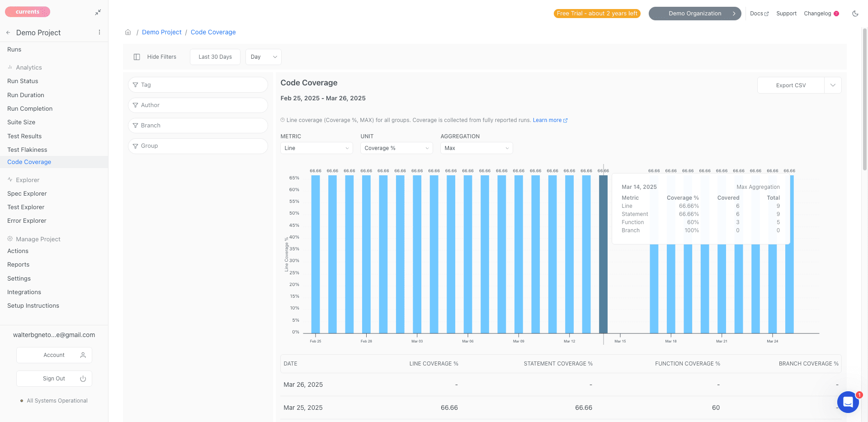Click the Author filter field
The width and height of the screenshot is (868, 422).
(x=198, y=105)
